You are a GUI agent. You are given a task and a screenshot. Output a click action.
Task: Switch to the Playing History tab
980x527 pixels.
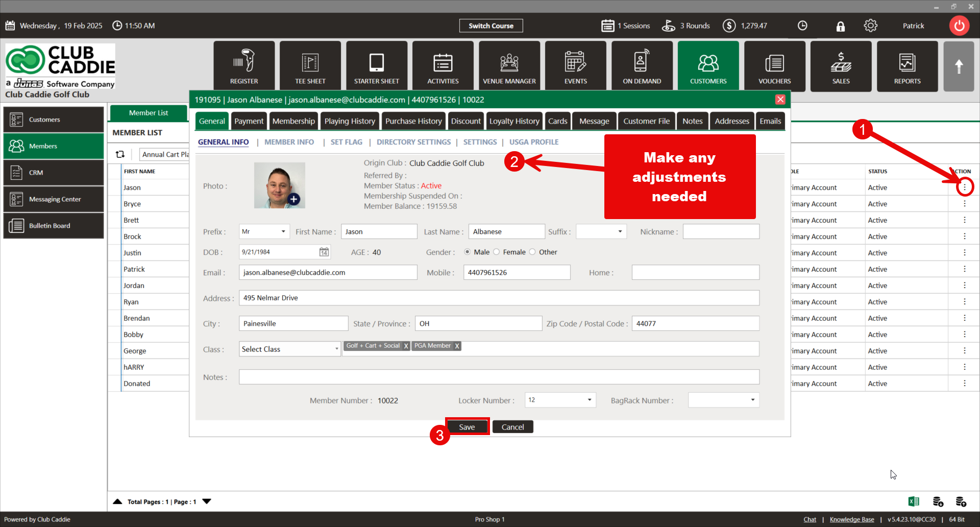(350, 121)
